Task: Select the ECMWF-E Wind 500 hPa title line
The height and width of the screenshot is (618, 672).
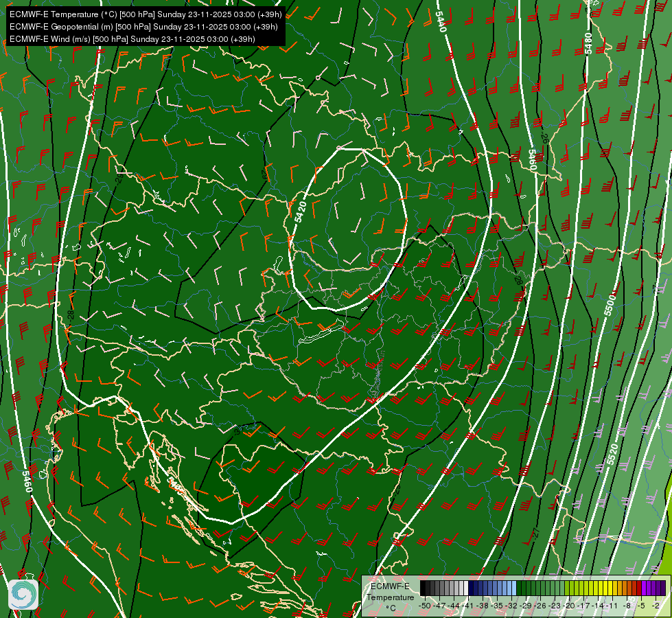Action: (132, 39)
